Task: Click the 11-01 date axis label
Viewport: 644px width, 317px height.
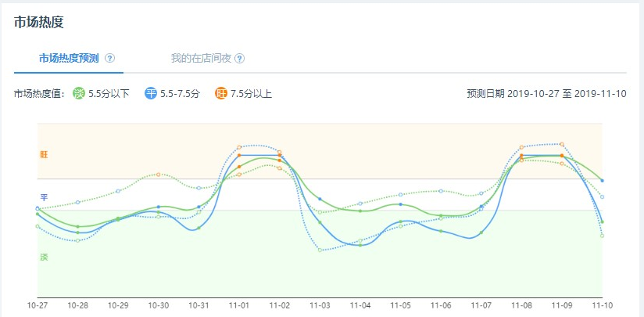Action: click(x=239, y=305)
